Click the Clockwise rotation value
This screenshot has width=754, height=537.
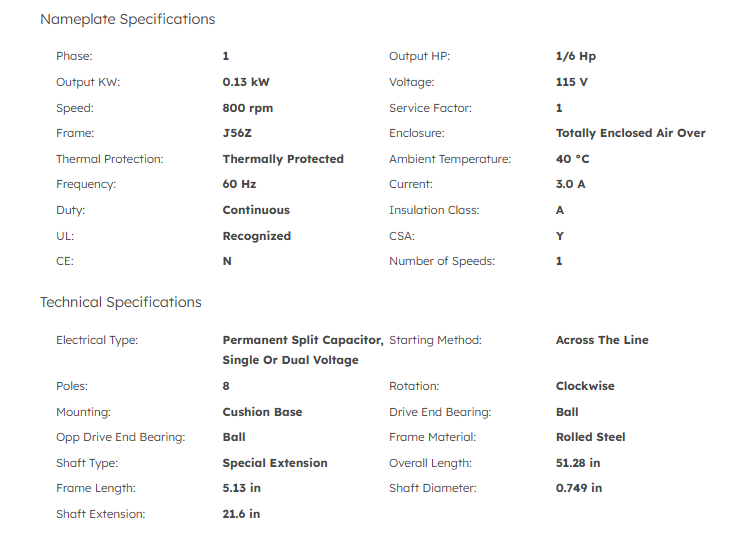click(x=585, y=386)
